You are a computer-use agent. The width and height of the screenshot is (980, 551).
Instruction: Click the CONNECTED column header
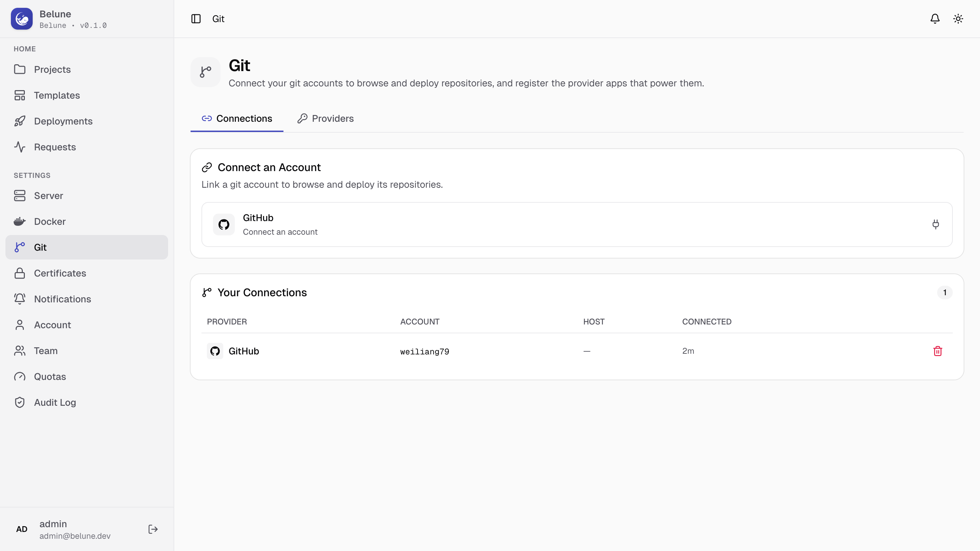point(706,322)
